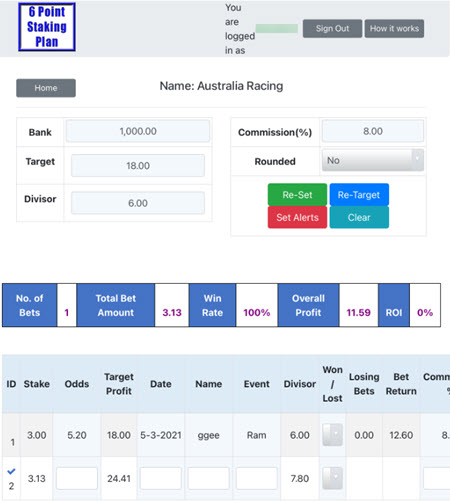Viewport: 450px width, 502px height.
Task: Click the Target field showing 18.00
Action: (x=138, y=165)
